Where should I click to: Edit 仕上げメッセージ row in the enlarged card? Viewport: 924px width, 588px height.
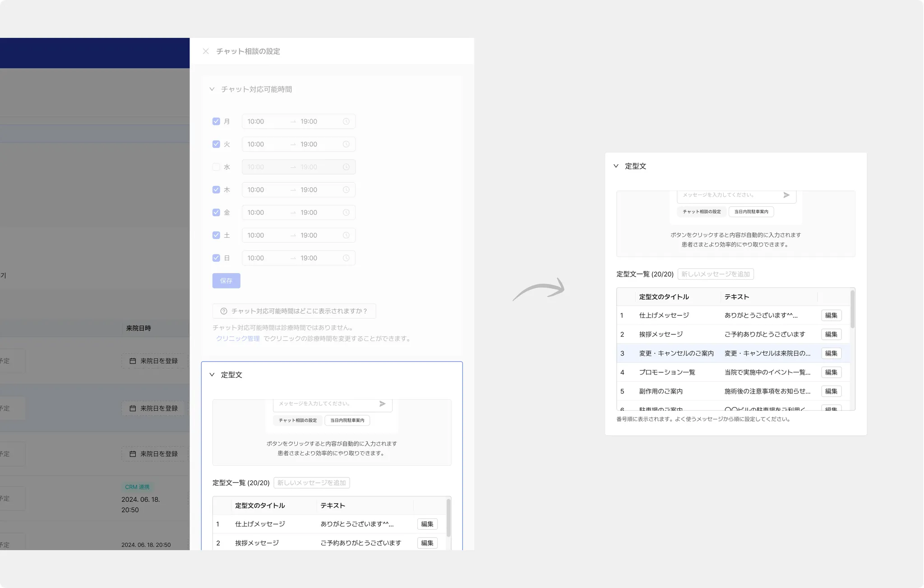pos(831,315)
